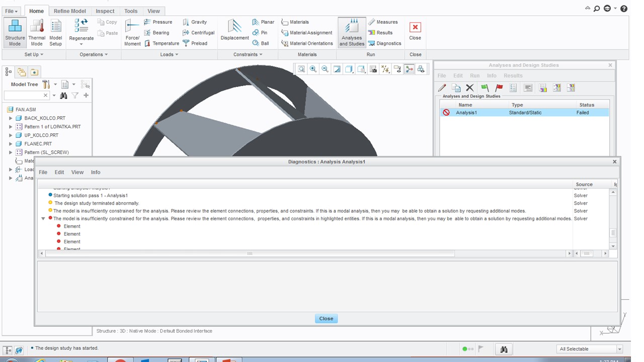This screenshot has height=362, width=644.
Task: Open Diagnostics in Run group
Action: 385,43
